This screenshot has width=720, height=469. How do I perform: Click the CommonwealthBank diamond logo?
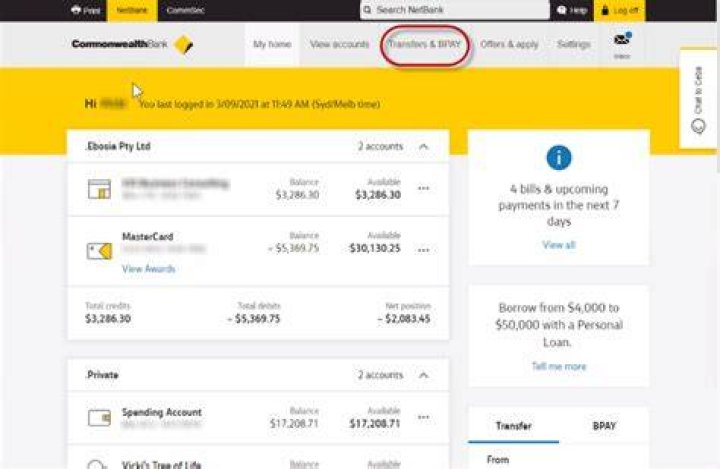(x=184, y=45)
